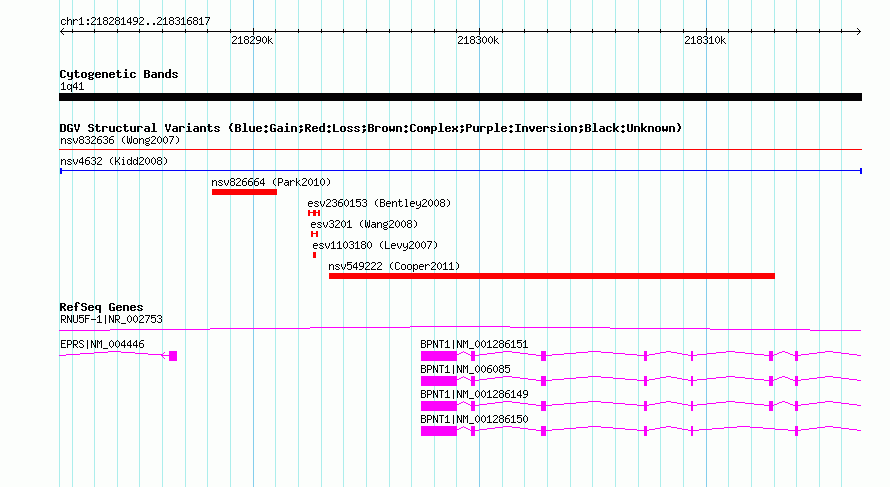The width and height of the screenshot is (890, 487).
Task: Click the esv2360153 (Bentley2008) label
Action: click(x=379, y=203)
